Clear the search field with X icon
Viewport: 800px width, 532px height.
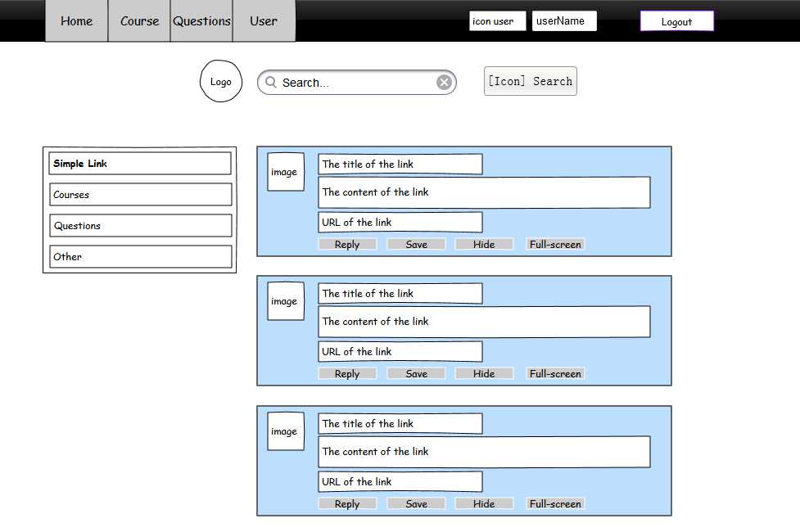[444, 83]
